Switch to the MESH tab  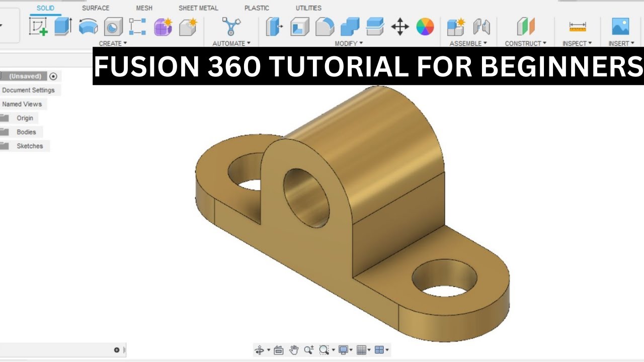pos(144,8)
